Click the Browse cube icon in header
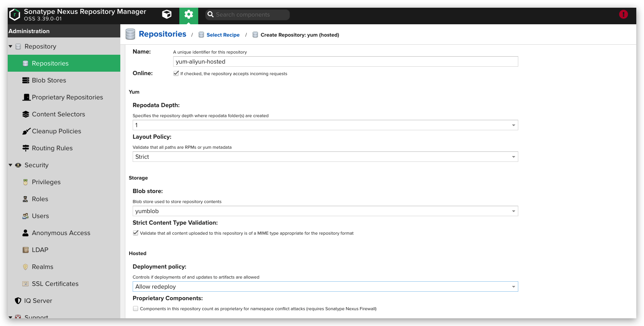644x326 pixels. (x=167, y=15)
